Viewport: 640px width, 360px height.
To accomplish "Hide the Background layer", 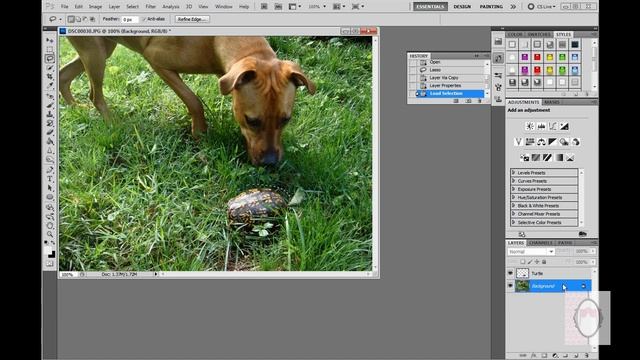I will (510, 286).
